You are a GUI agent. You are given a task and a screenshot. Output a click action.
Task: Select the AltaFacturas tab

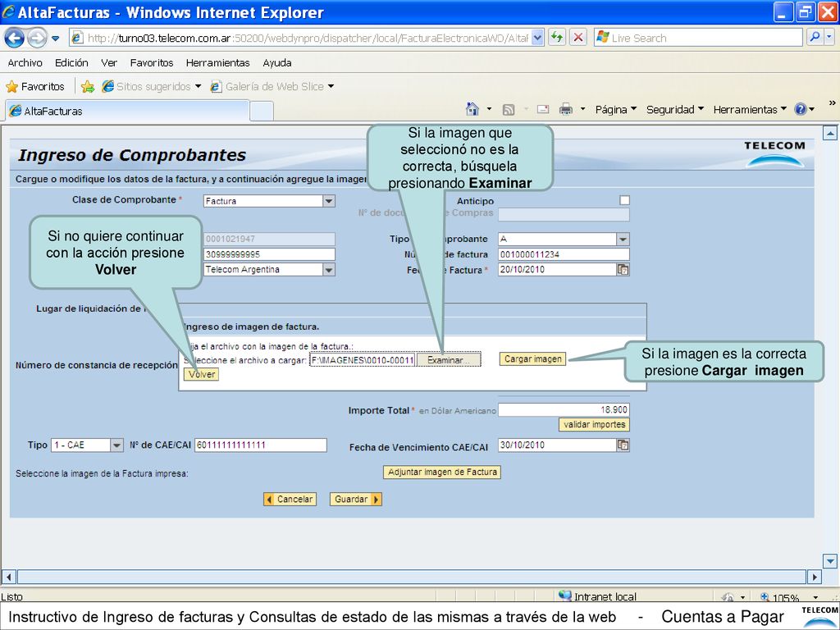click(x=127, y=111)
